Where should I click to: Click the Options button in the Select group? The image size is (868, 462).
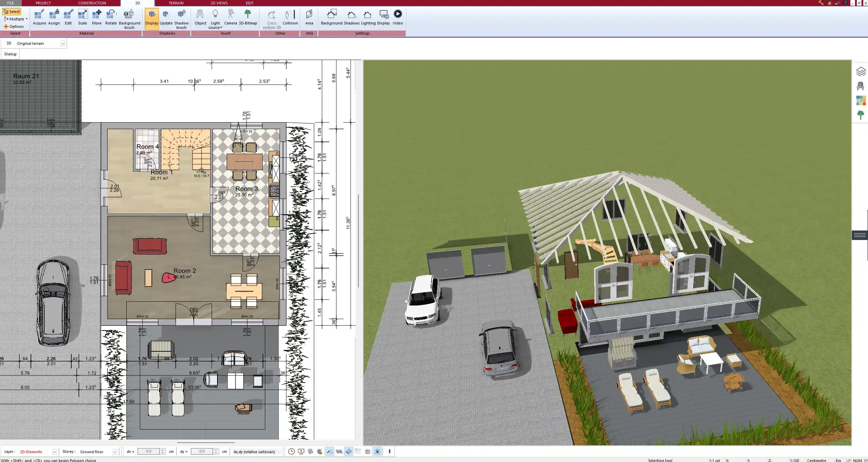click(15, 26)
